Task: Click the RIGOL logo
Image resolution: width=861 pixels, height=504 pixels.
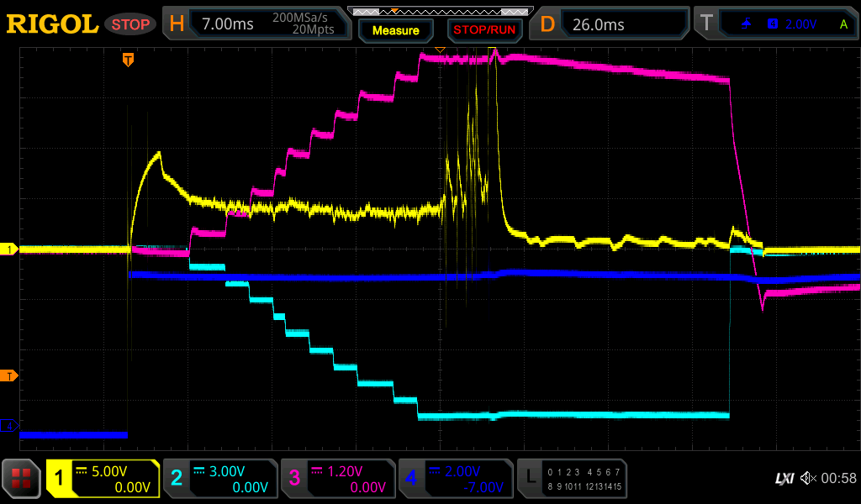Action: [x=52, y=24]
